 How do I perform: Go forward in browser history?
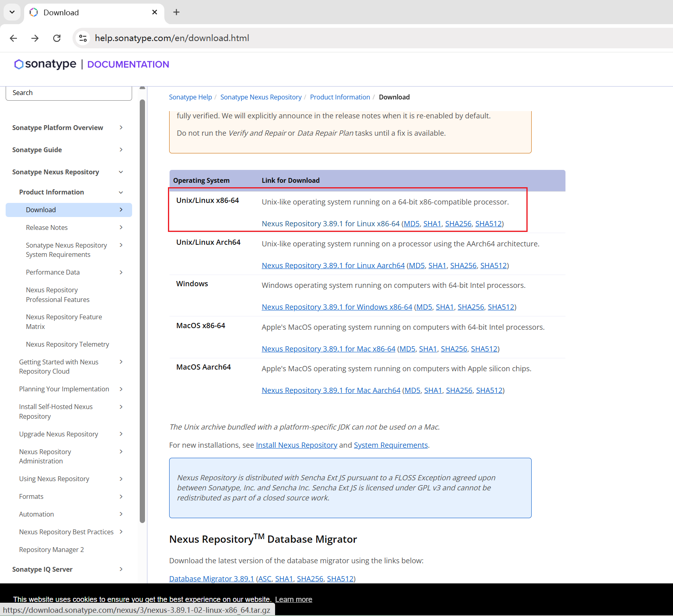click(35, 38)
